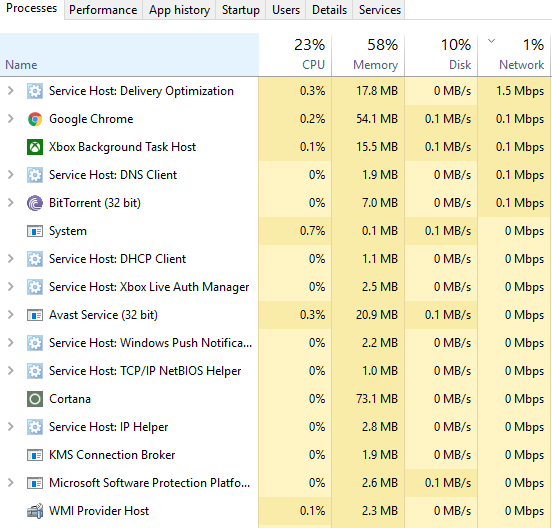Click the Avast Service process icon
The width and height of the screenshot is (552, 528).
(x=35, y=315)
